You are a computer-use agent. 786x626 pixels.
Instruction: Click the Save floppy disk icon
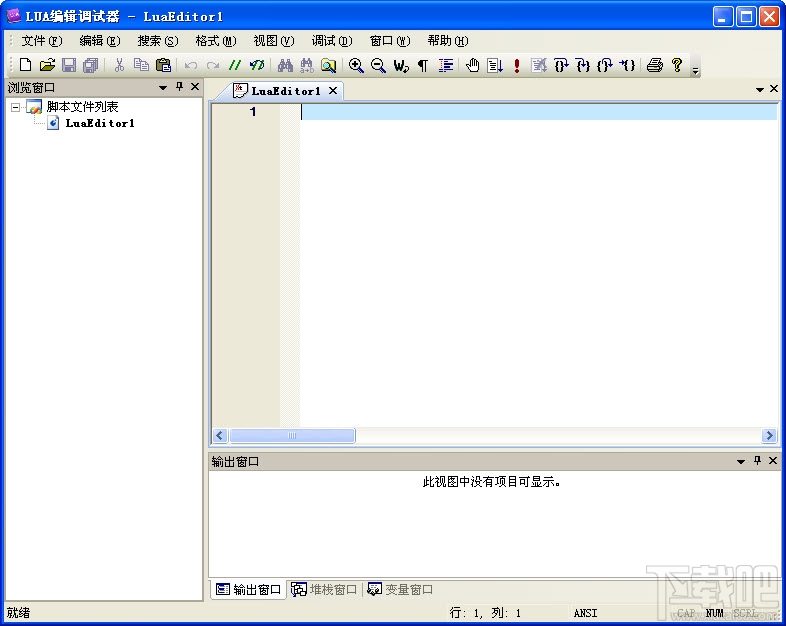pyautogui.click(x=69, y=65)
